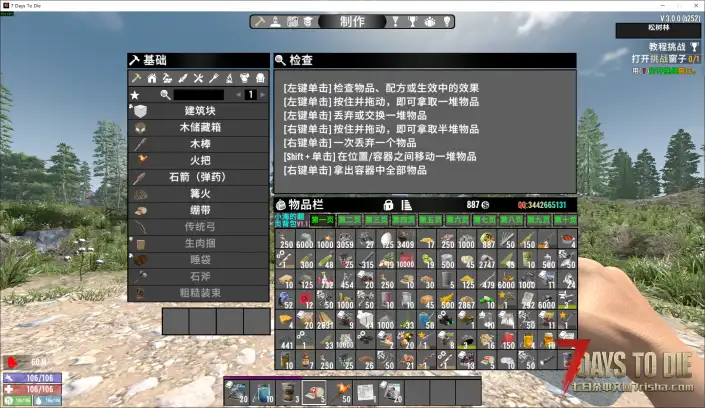Switch to backpack tab 第一页
This screenshot has width=705, height=408.
(x=323, y=220)
